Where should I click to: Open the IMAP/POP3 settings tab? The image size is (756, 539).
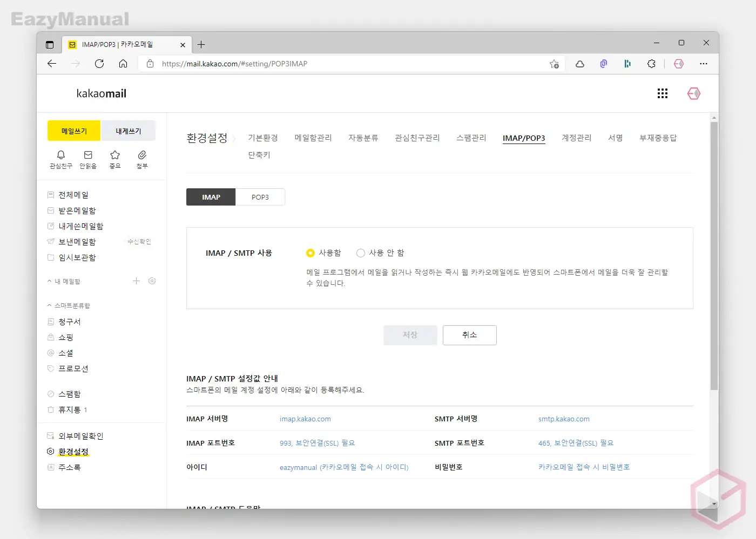tap(524, 138)
